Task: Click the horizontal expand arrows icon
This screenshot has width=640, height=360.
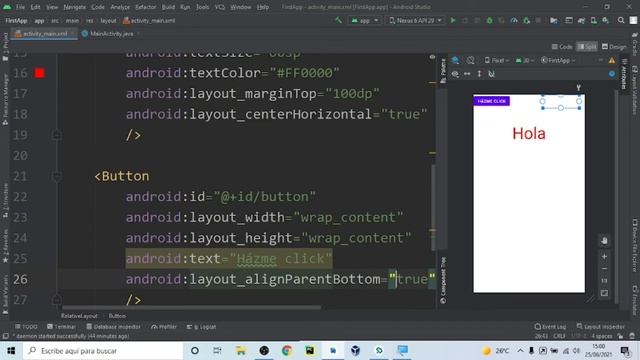Action: pos(467,74)
